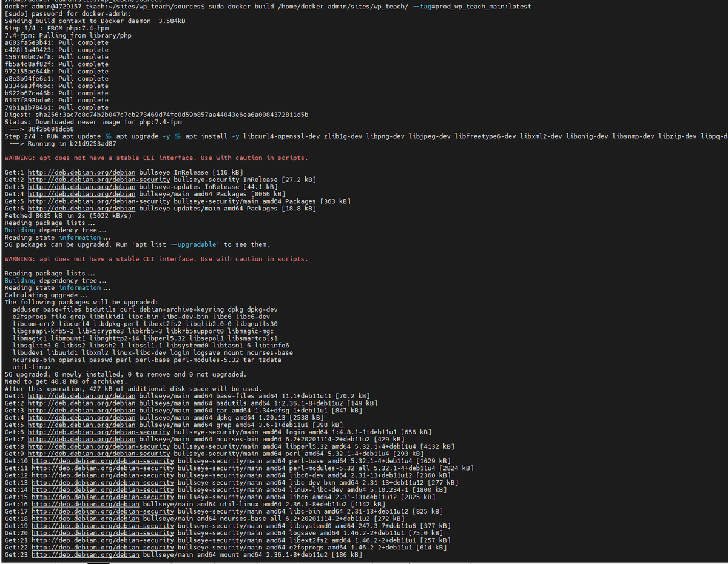Click the package list line beginning 'libsqlite3-0 libss2'

150,346
